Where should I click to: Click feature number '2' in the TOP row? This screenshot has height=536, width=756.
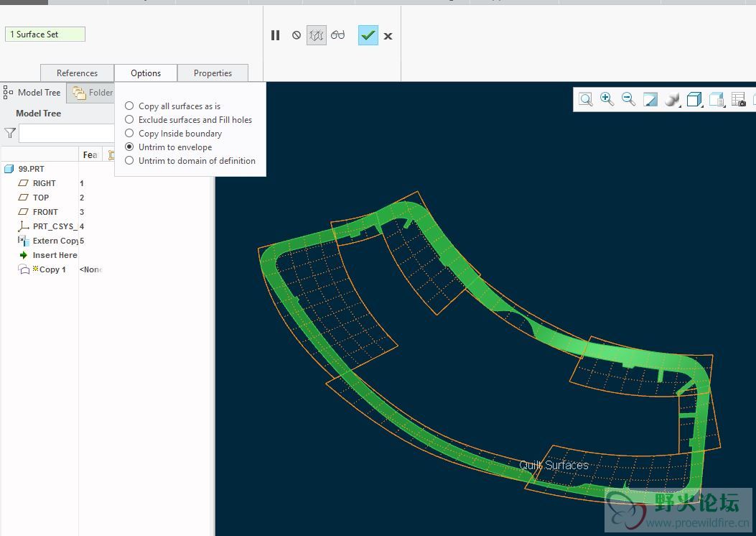coord(82,198)
